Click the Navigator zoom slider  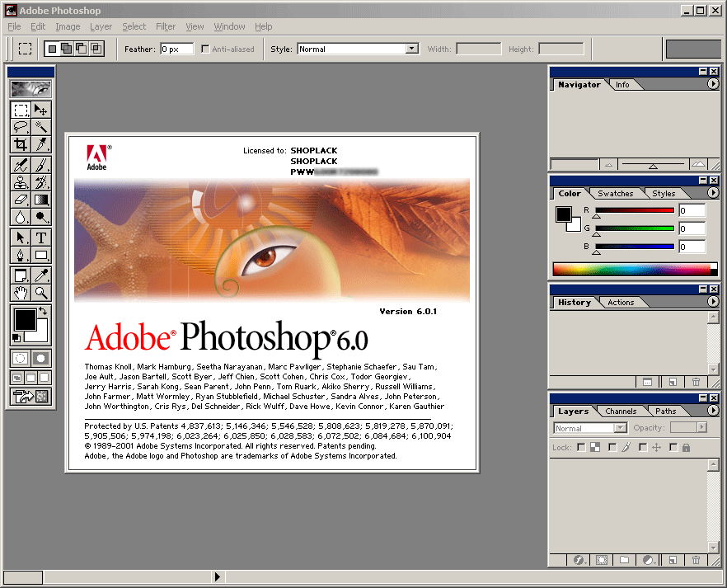[x=653, y=165]
